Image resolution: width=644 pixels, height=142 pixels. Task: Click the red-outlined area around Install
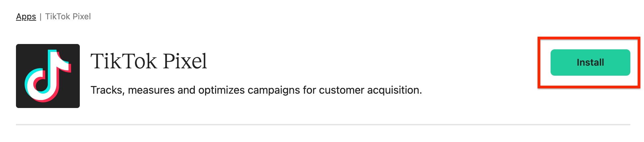(589, 63)
